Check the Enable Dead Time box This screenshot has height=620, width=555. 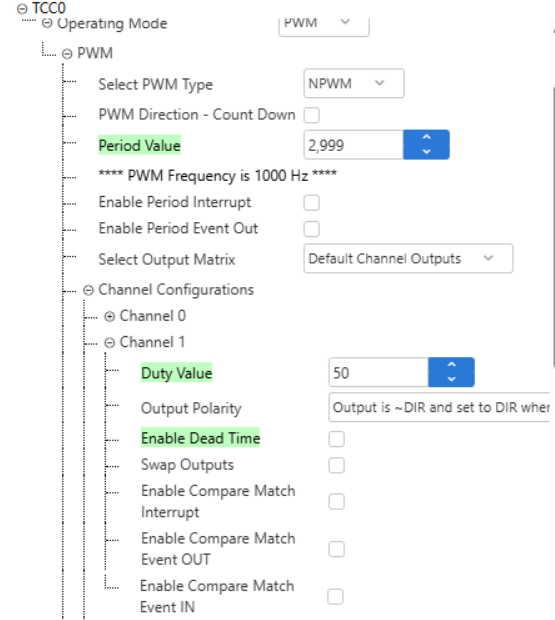coord(336,439)
